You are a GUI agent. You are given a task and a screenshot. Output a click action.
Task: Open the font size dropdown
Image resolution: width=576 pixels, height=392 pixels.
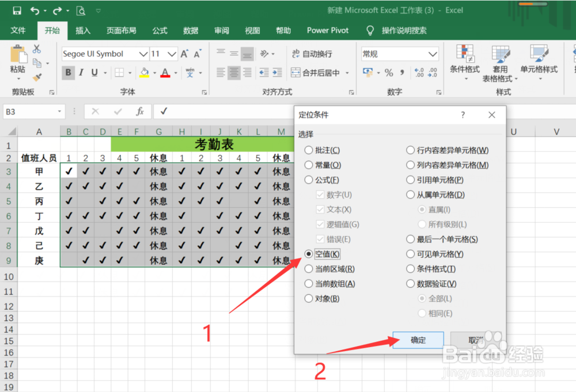click(x=172, y=54)
